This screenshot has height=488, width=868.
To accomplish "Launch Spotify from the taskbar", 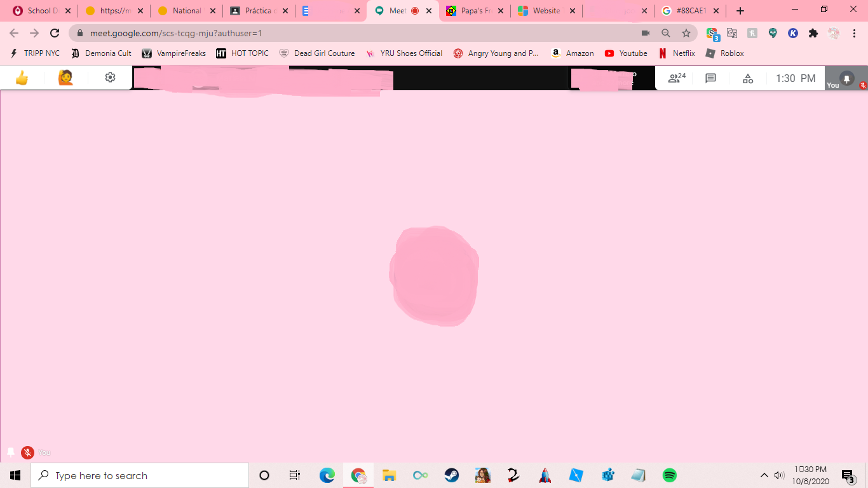I will tap(670, 475).
